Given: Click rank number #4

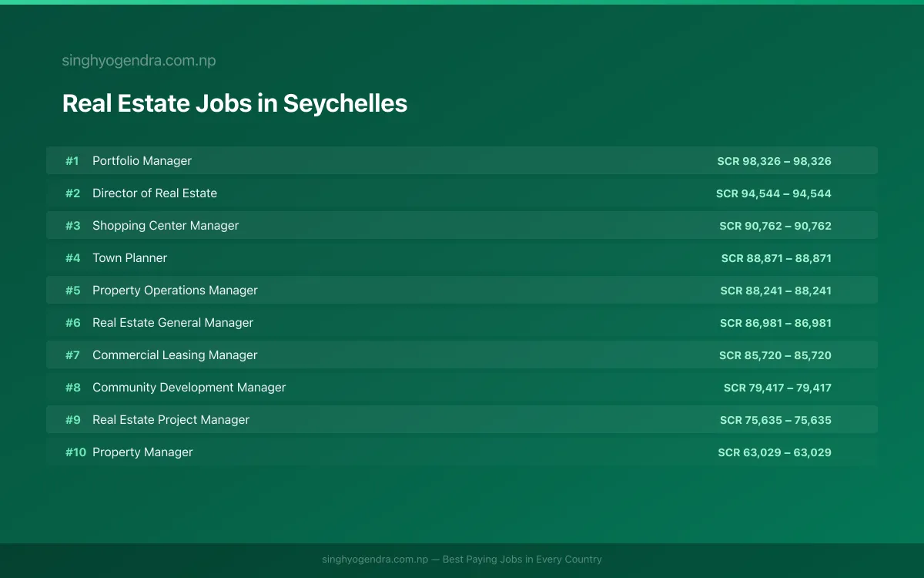Looking at the screenshot, I should coord(72,258).
